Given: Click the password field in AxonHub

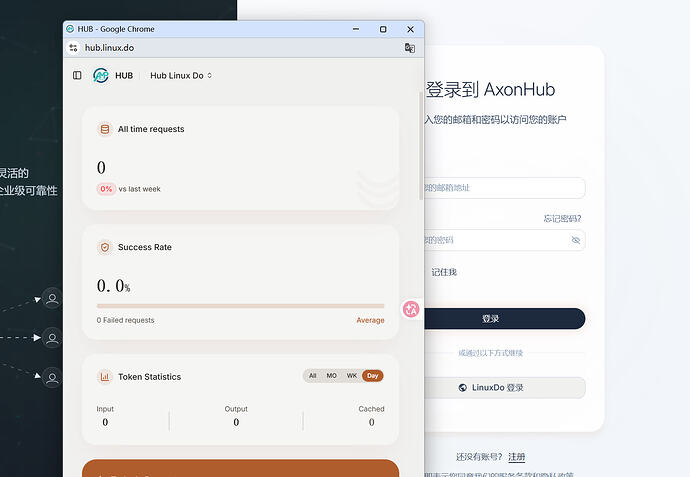Looking at the screenshot, I should tap(504, 240).
